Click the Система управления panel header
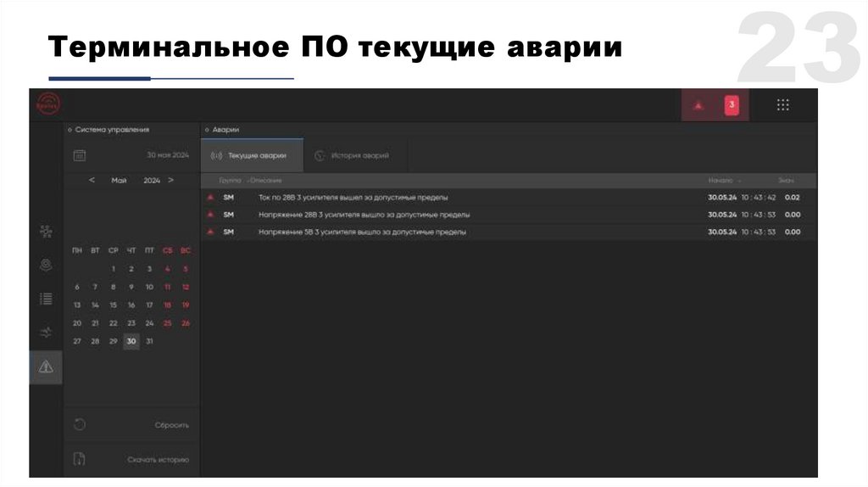 tap(112, 130)
